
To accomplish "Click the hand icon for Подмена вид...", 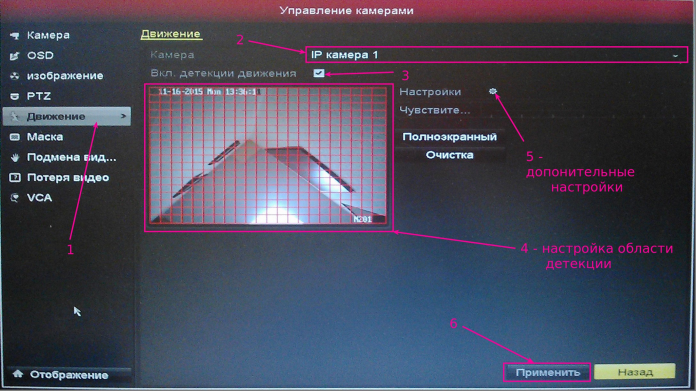I will click(x=15, y=158).
